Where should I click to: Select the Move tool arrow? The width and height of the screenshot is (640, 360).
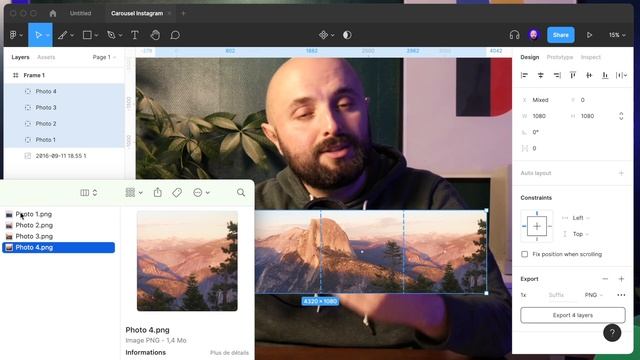[38, 35]
